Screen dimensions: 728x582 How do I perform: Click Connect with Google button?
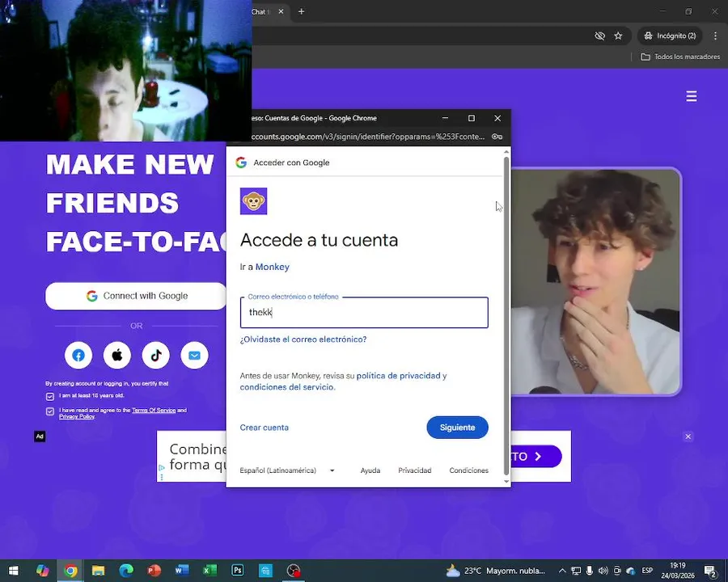tap(136, 296)
